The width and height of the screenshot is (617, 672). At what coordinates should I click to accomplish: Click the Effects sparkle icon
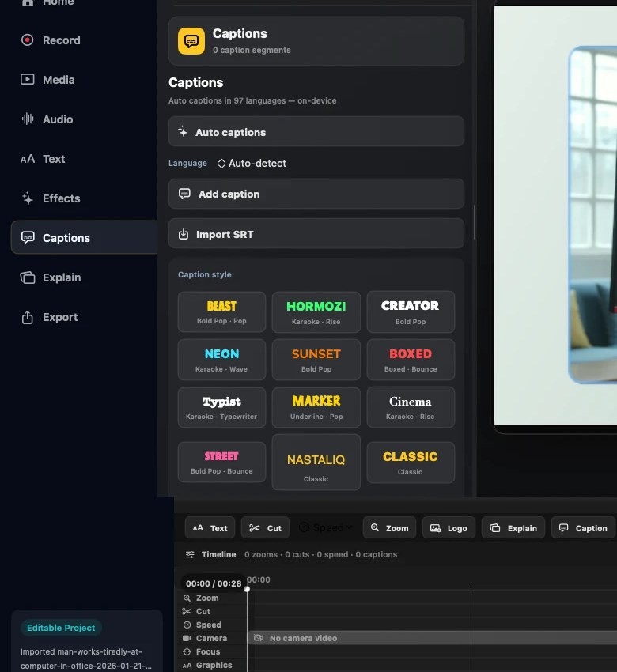[x=28, y=198]
